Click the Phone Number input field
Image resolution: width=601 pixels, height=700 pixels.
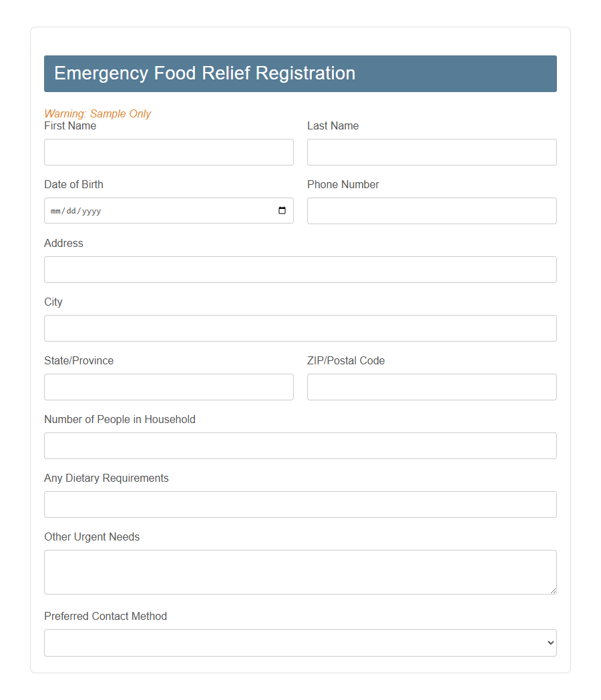pos(431,210)
